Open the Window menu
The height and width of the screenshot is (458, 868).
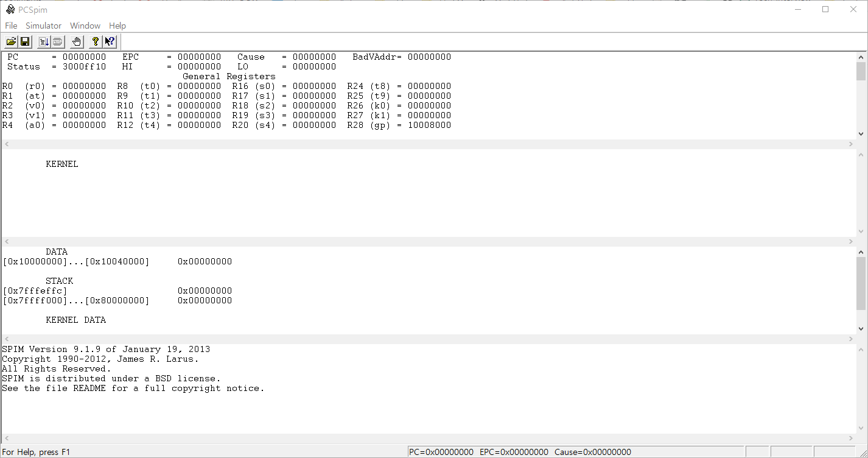tap(85, 26)
